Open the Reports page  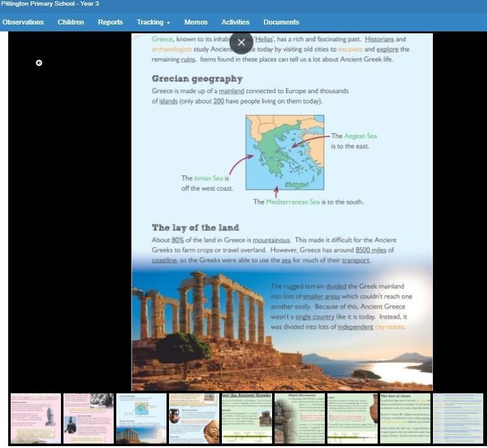110,22
